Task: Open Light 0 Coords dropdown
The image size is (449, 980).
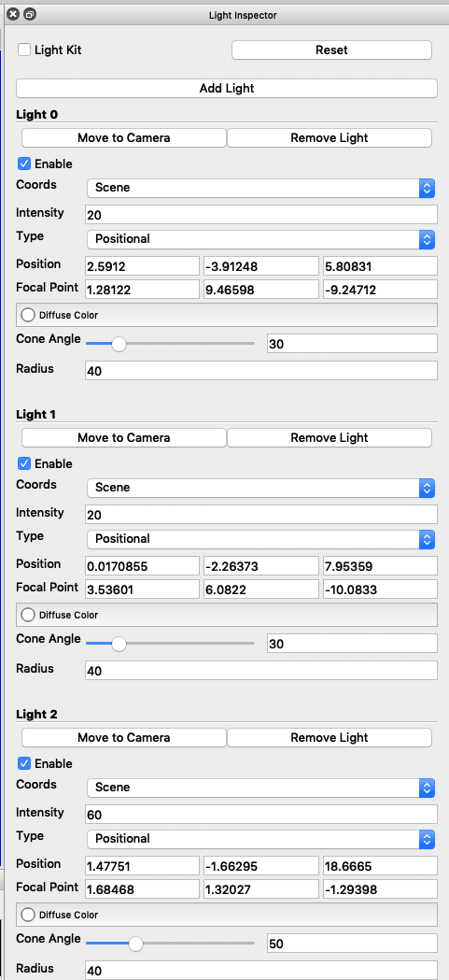Action: 261,188
